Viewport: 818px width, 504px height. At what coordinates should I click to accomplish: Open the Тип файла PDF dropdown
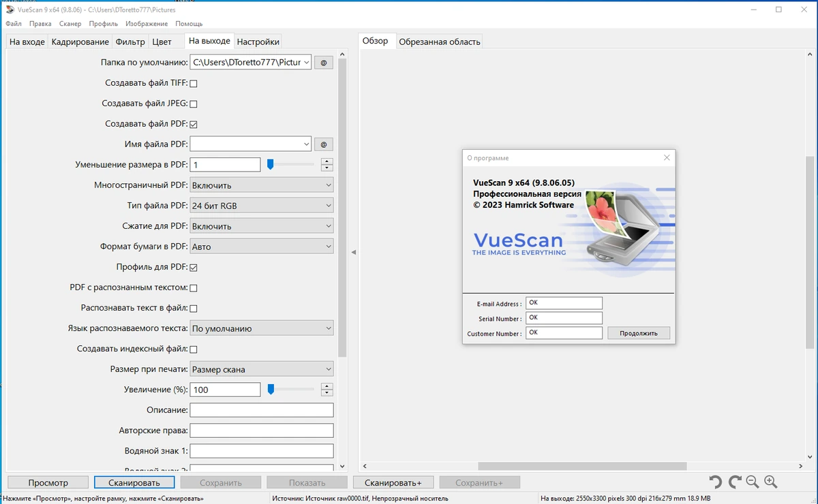pos(262,206)
